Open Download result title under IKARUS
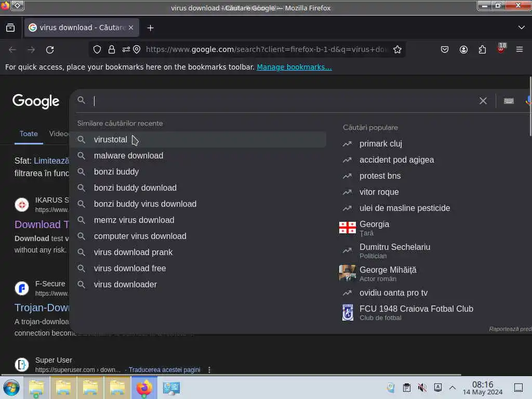532x399 pixels. pyautogui.click(x=42, y=224)
